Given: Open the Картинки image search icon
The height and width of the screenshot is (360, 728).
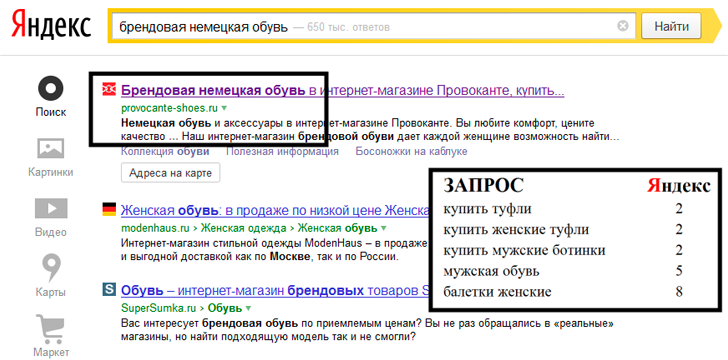Looking at the screenshot, I should pos(51,149).
